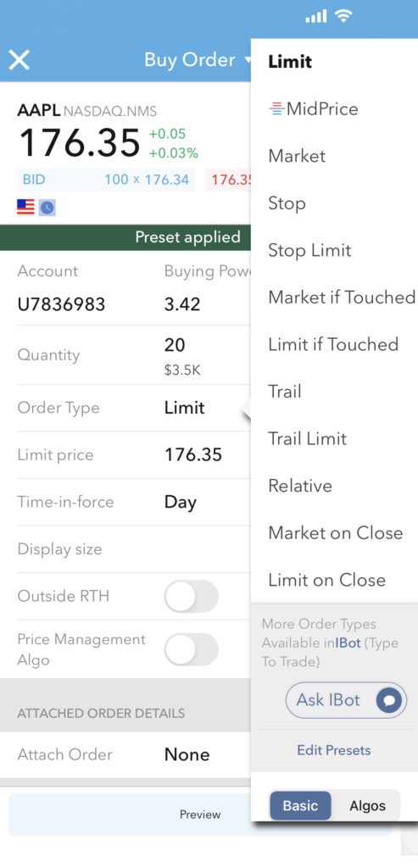Enable the Price Management Algo switch
Image resolution: width=418 pixels, height=868 pixels.
pyautogui.click(x=192, y=649)
